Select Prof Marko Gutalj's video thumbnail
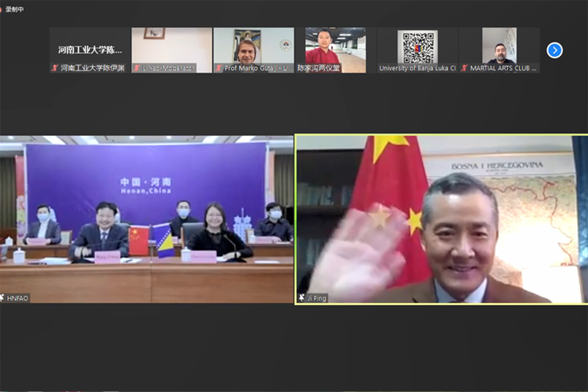This screenshot has height=392, width=588. click(x=254, y=46)
